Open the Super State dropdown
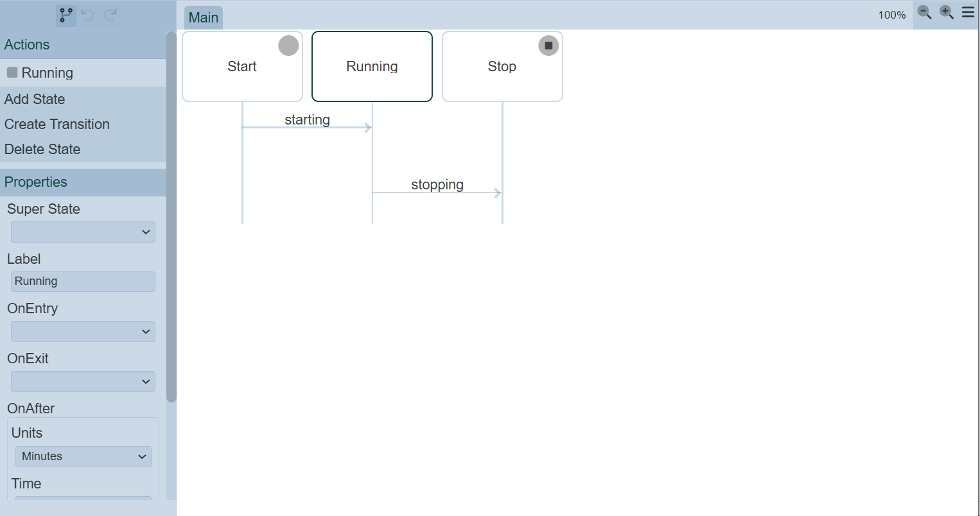This screenshot has height=516, width=980. (x=83, y=232)
